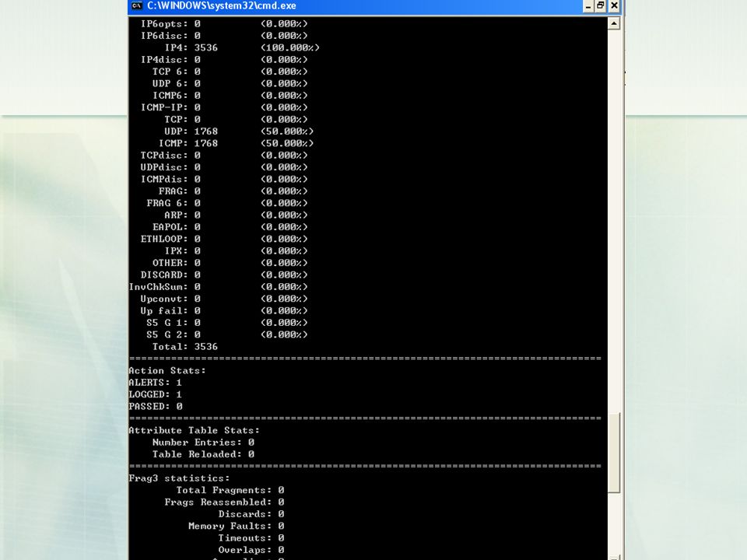Click the Discards: 0 line

[x=251, y=514]
